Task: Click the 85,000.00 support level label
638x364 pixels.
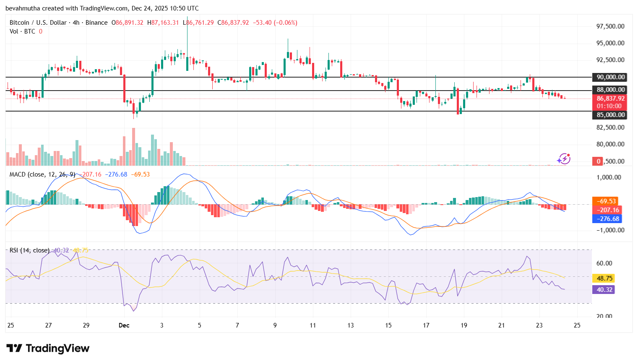Action: pos(609,114)
